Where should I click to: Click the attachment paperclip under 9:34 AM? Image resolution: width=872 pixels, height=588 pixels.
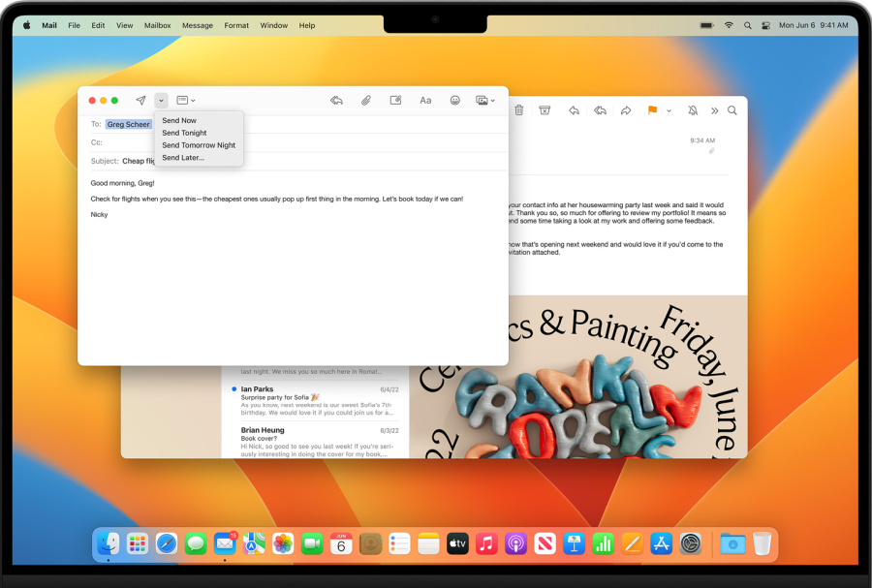click(x=711, y=150)
